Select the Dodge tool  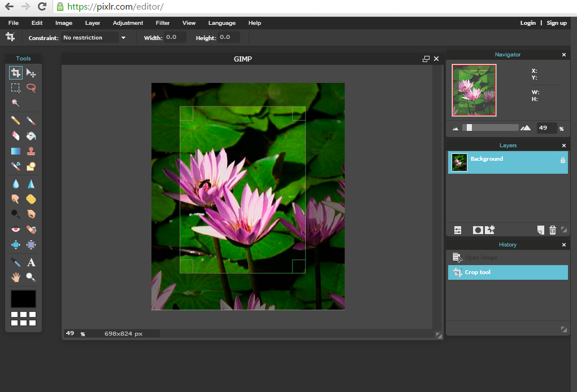(x=15, y=214)
